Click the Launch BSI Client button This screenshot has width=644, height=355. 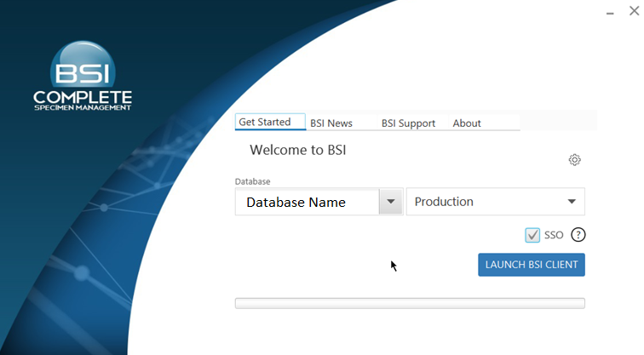[x=532, y=265]
